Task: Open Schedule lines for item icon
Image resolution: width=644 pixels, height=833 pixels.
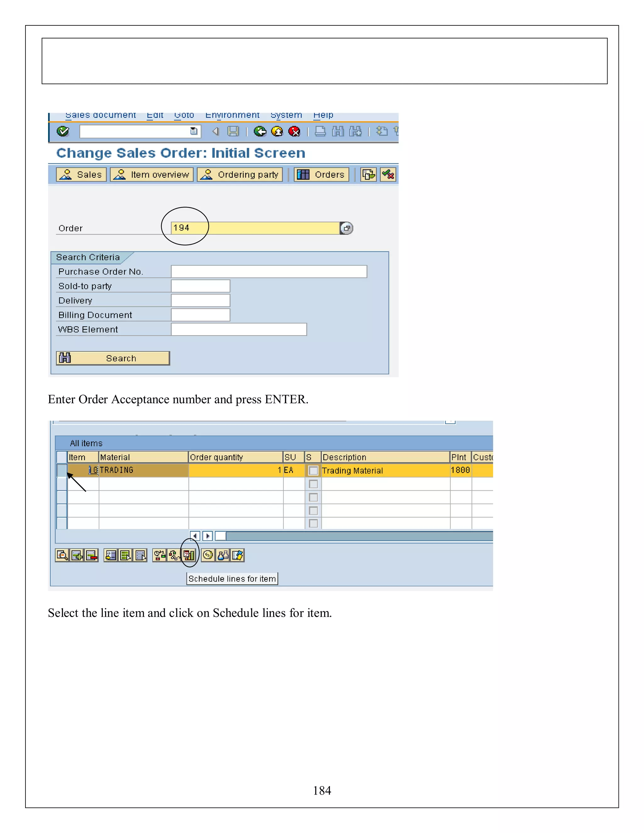Action: click(x=189, y=555)
